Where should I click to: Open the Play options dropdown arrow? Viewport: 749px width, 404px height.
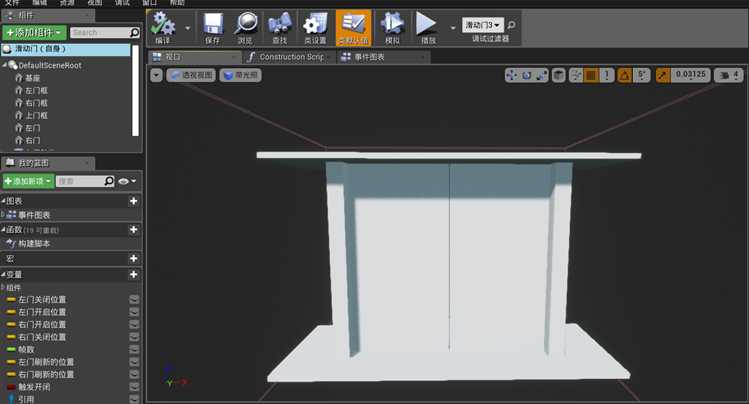[453, 28]
